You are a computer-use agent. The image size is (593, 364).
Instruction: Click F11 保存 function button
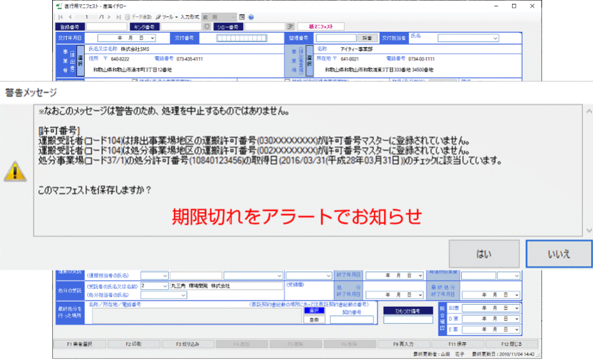(457, 344)
